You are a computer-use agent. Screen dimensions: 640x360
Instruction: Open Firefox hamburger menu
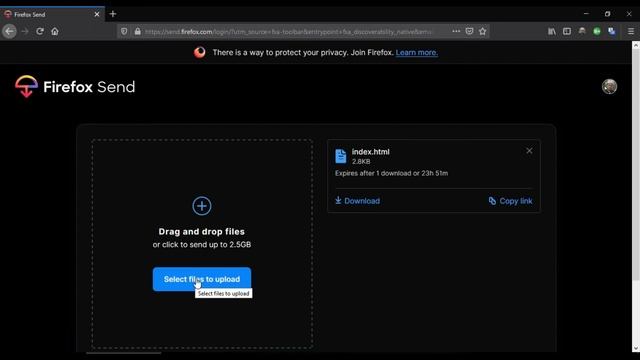(x=631, y=31)
